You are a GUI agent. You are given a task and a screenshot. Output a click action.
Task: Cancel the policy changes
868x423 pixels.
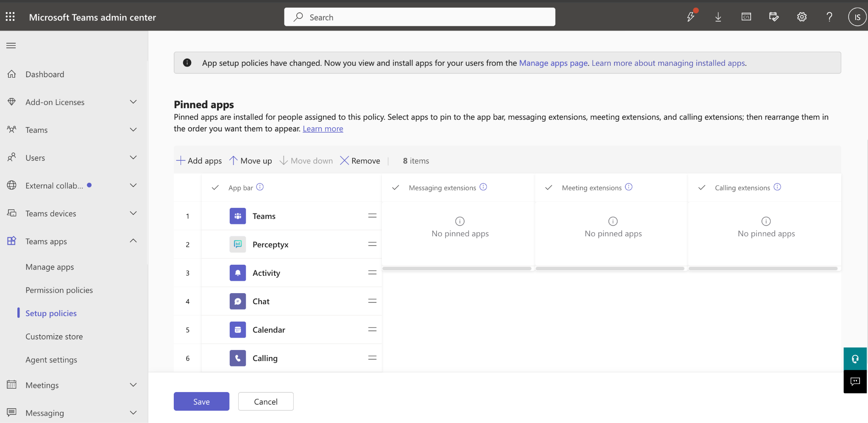pyautogui.click(x=266, y=401)
